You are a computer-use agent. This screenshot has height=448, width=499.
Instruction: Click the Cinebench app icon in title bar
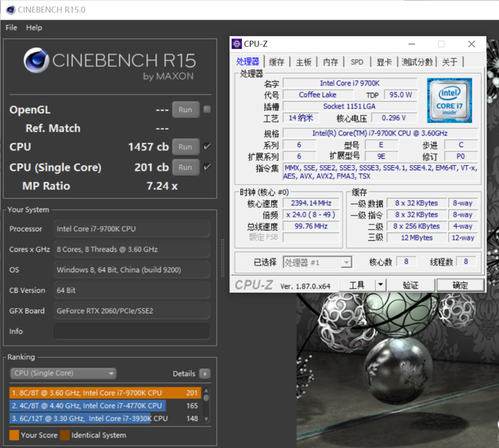point(10,10)
